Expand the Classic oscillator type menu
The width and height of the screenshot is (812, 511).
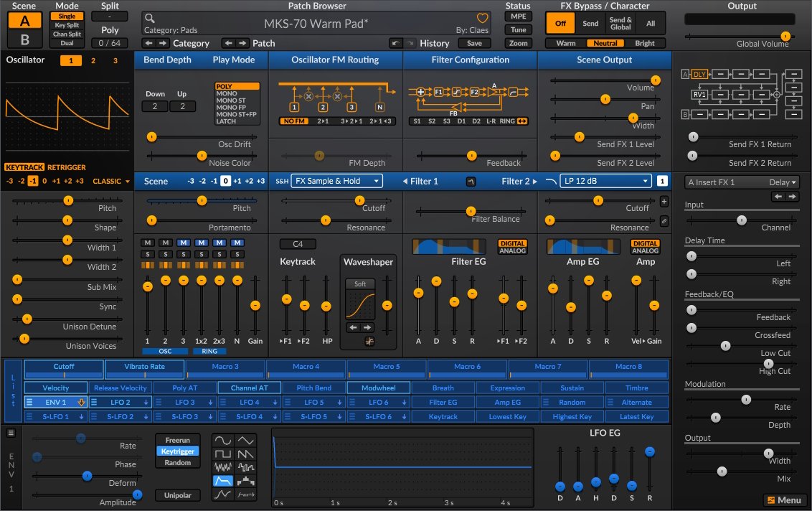(x=111, y=182)
